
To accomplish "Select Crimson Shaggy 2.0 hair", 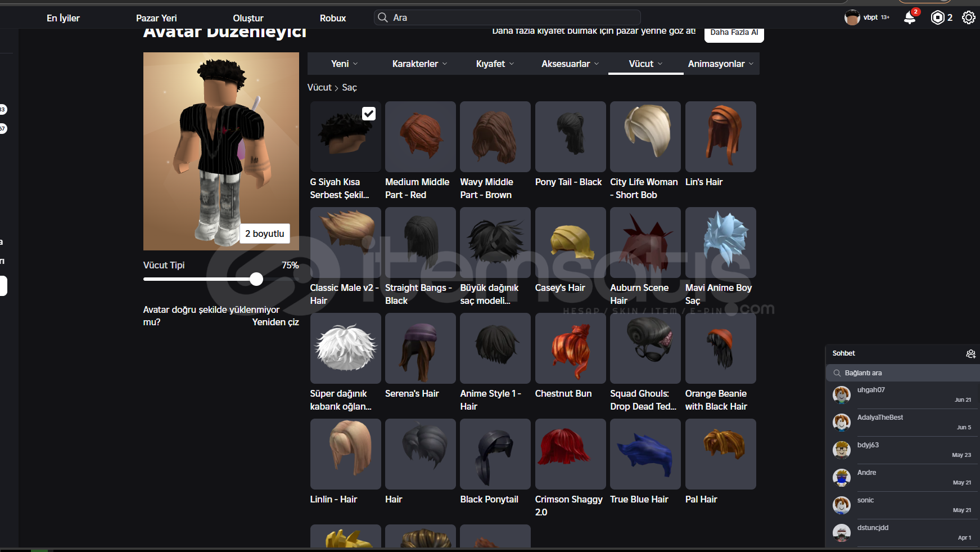I will pos(571,454).
